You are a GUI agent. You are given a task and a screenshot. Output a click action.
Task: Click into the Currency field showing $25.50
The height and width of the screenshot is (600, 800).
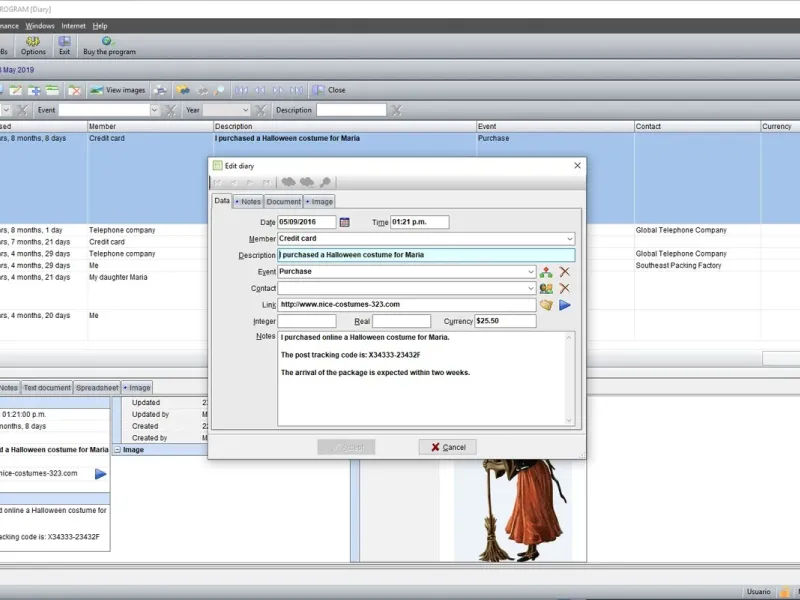coord(505,321)
